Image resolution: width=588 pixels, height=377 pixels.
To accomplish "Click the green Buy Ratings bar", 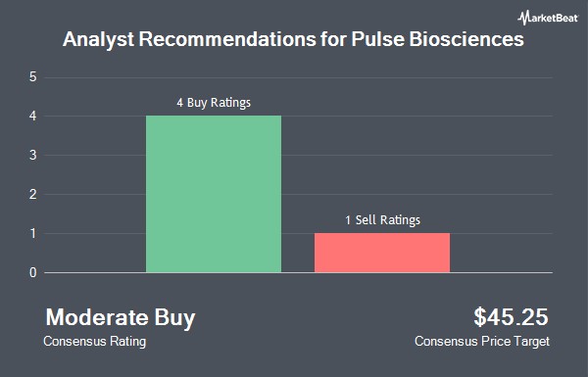I will tap(214, 194).
